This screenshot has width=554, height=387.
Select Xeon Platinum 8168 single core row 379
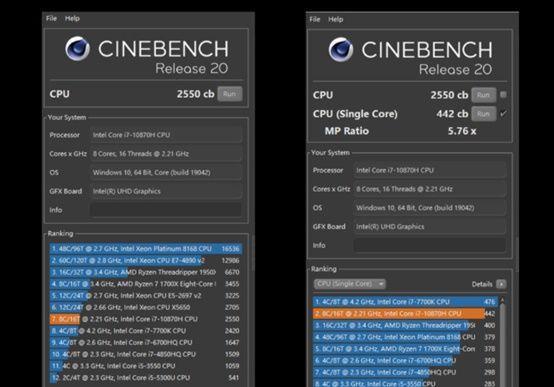pos(405,337)
